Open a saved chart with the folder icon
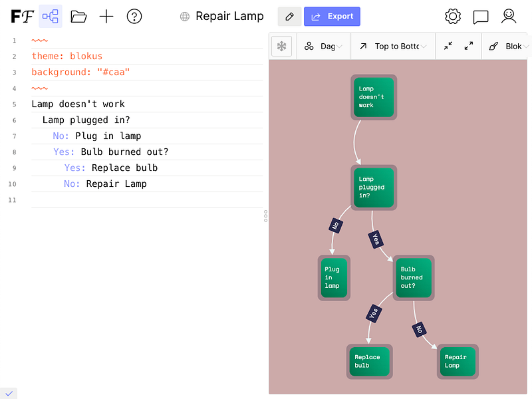Image resolution: width=532 pixels, height=399 pixels. 79,16
